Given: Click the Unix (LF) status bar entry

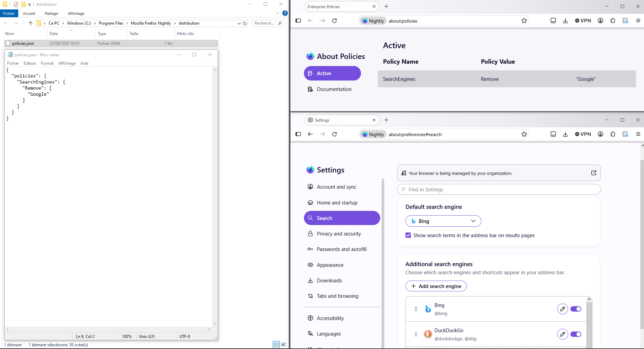Looking at the screenshot, I should point(147,336).
